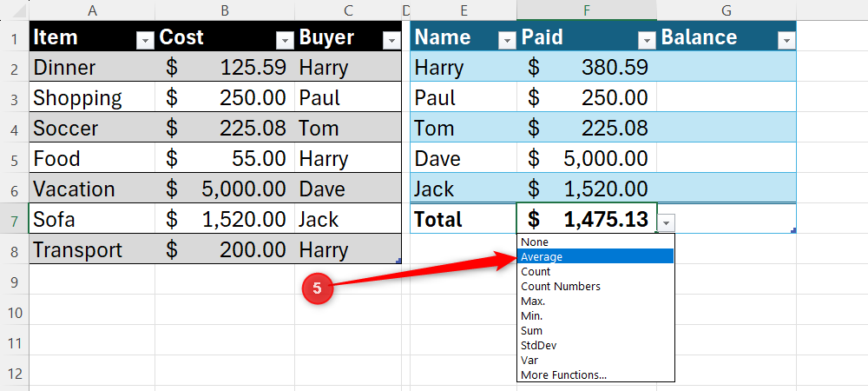868x391 pixels.
Task: Select the 5,000.00 Paid cell for Dave
Action: tap(587, 158)
